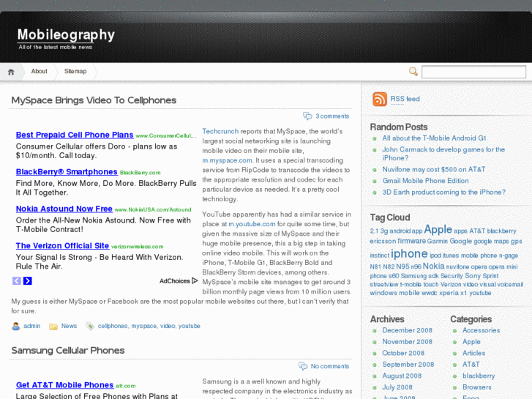Select the Apple tag in Tag Cloud
The width and height of the screenshot is (532, 399).
[438, 230]
